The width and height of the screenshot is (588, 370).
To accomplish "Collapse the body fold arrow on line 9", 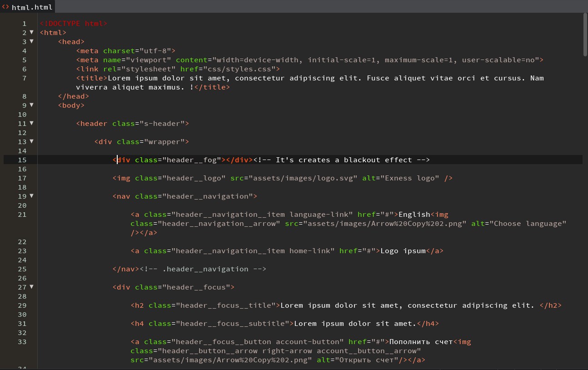I will [x=31, y=105].
